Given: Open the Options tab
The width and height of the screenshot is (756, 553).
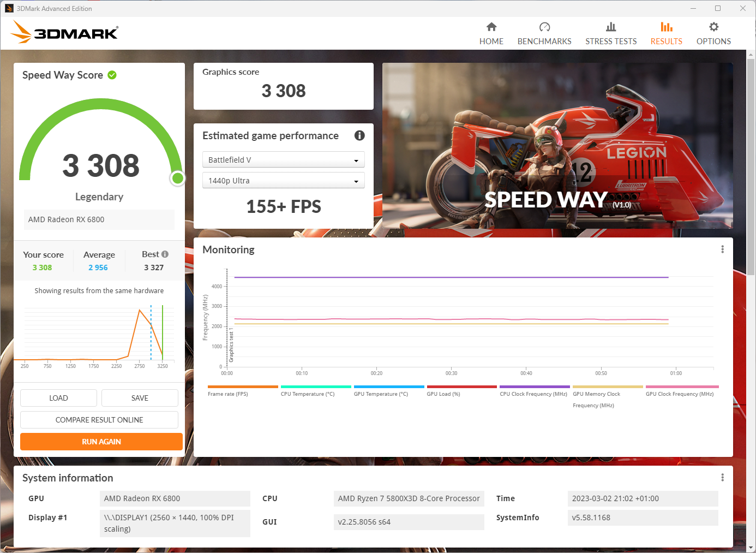Looking at the screenshot, I should click(x=713, y=34).
